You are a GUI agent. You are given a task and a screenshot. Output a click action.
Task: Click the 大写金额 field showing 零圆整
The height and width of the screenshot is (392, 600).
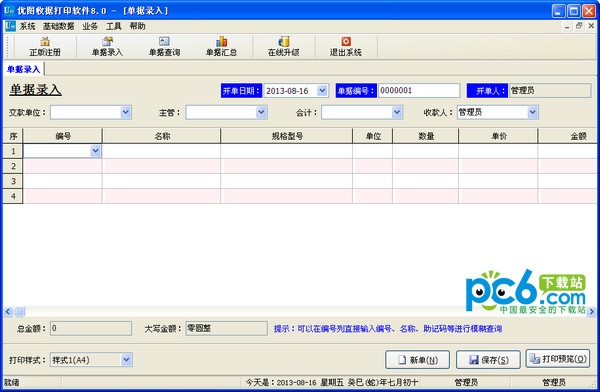coord(227,328)
